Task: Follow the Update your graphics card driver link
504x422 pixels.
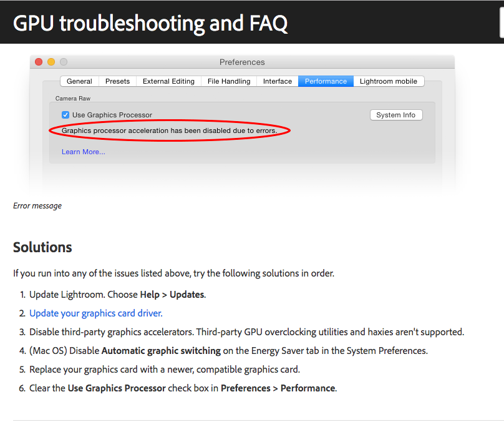Action: pyautogui.click(x=96, y=313)
